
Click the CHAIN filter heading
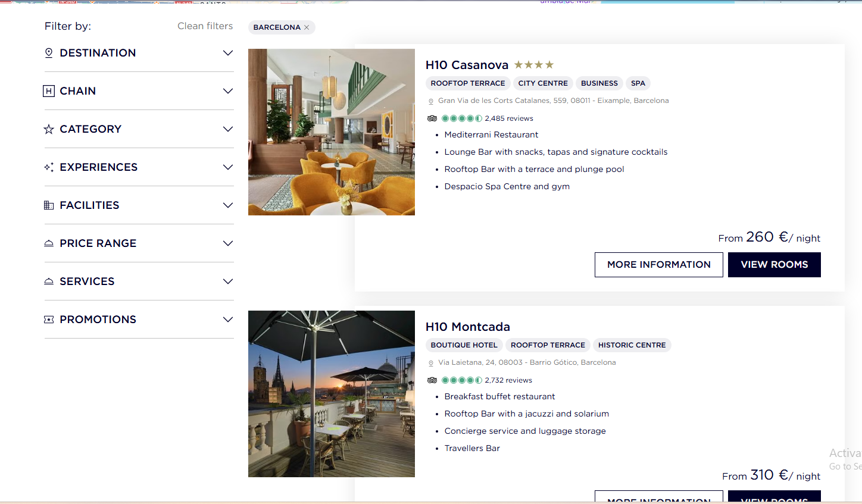coord(78,91)
